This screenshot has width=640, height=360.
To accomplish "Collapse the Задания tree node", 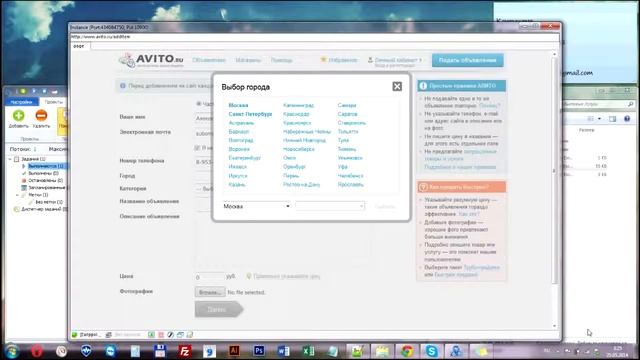I will coord(10,159).
